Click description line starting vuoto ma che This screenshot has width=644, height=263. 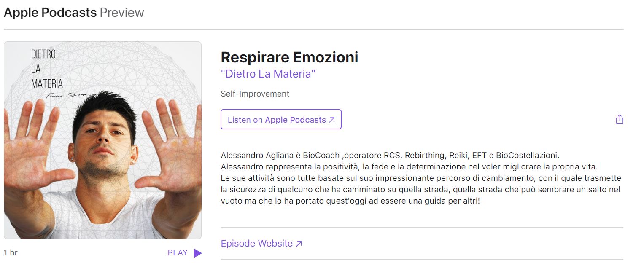[x=350, y=201]
